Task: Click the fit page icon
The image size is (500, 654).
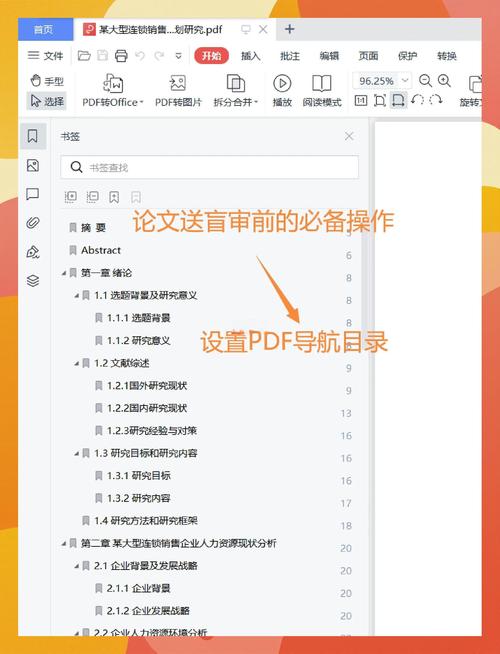Action: pyautogui.click(x=379, y=101)
